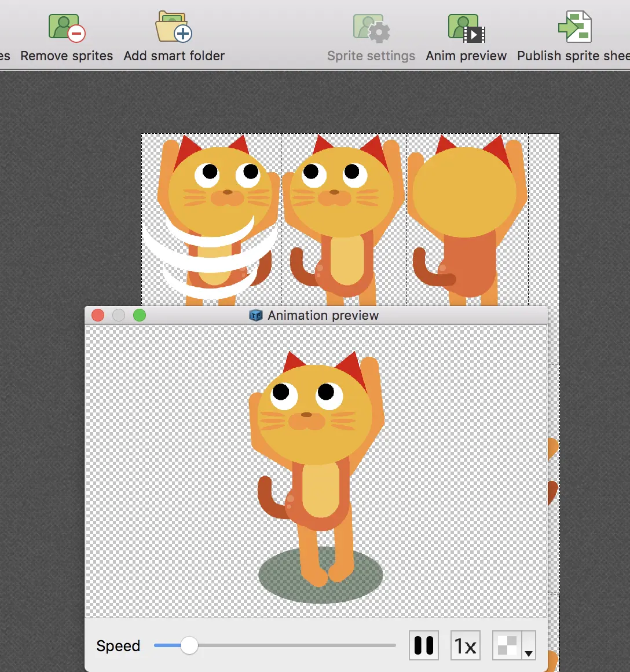Click the Add smart folder icon
Viewport: 630px width, 672px height.
click(x=174, y=27)
